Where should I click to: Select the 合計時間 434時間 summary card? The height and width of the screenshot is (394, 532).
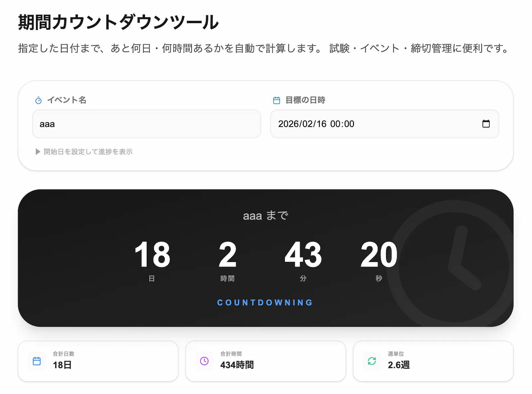(266, 361)
